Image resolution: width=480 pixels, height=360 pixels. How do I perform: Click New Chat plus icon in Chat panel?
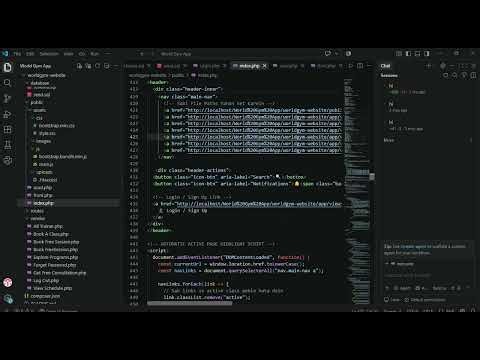pos(429,66)
